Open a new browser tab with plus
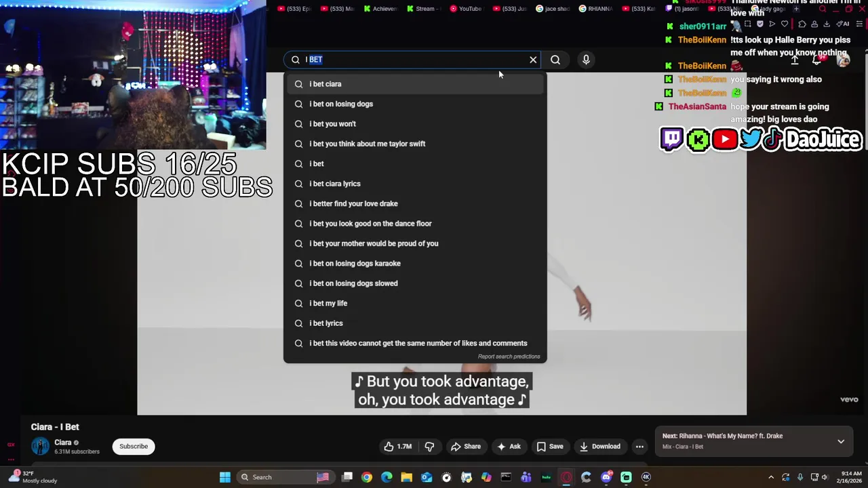Screen dimensions: 868x488 [x=796, y=9]
